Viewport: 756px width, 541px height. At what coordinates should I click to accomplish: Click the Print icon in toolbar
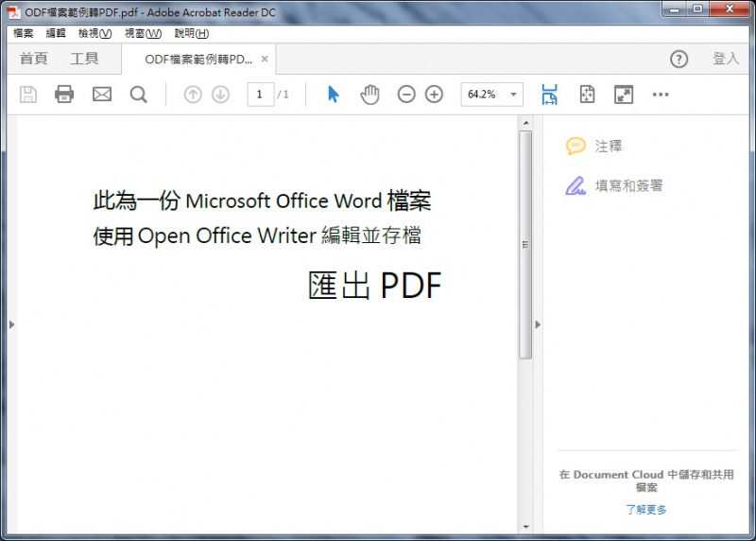pos(64,95)
